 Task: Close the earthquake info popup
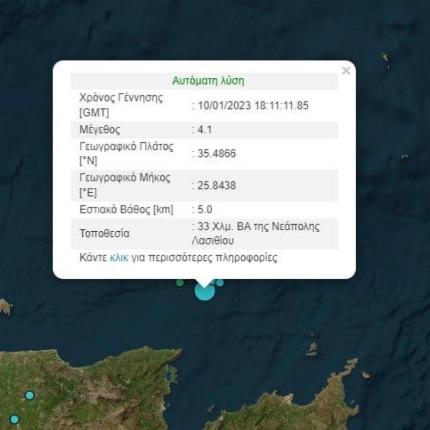(346, 71)
